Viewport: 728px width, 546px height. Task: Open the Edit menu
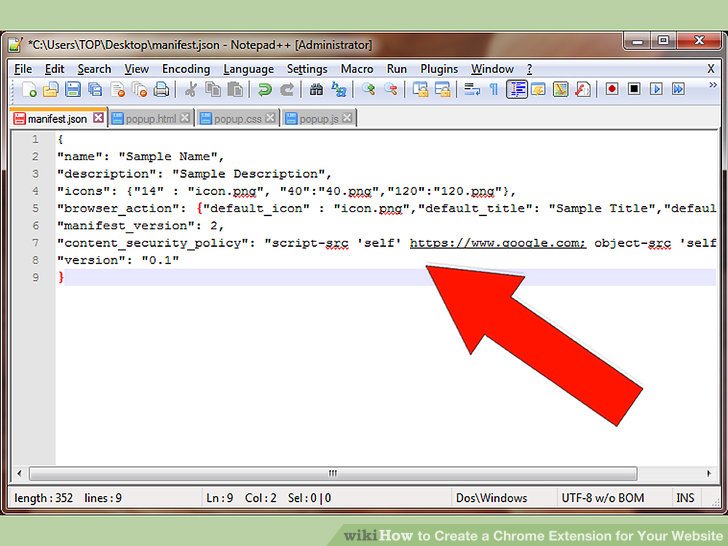point(54,69)
